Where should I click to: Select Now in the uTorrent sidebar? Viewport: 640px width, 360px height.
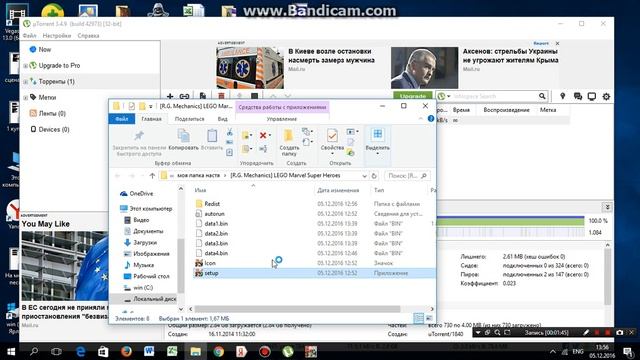point(44,49)
